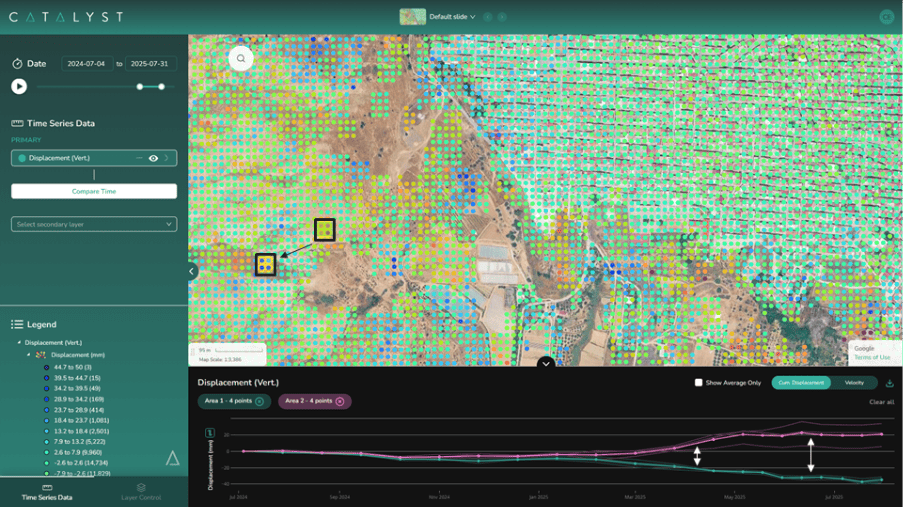The height and width of the screenshot is (507, 903).
Task: Open user profile avatar icon
Action: pos(886,17)
